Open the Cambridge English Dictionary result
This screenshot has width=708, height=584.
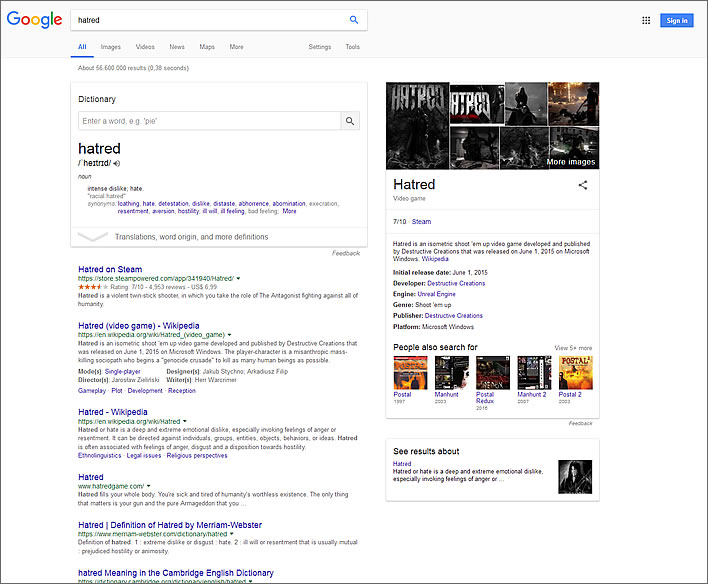176,573
